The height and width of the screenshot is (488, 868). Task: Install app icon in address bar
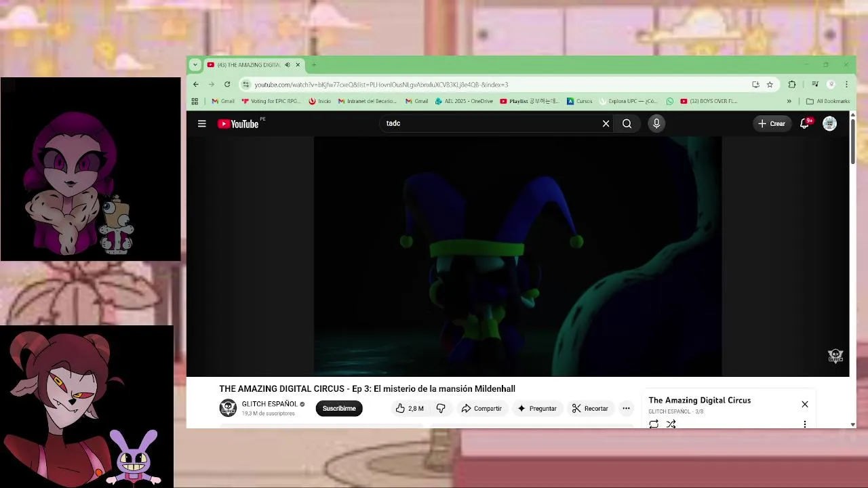[x=755, y=85]
